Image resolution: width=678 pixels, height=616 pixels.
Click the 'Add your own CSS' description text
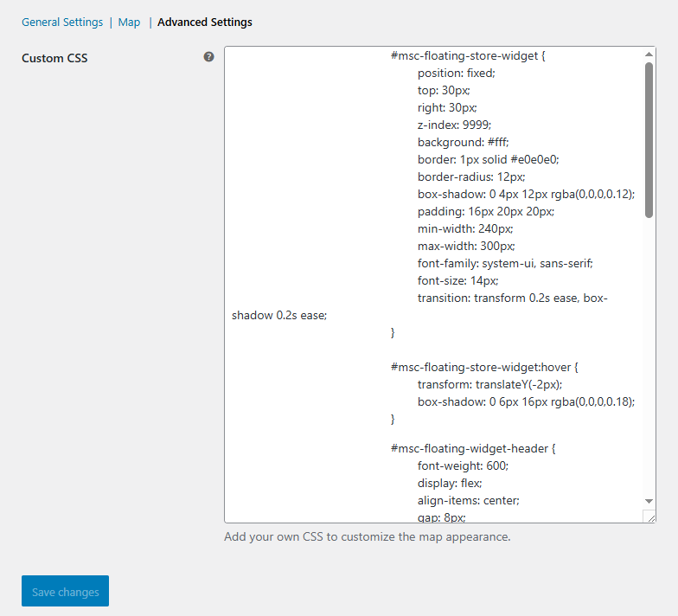tap(368, 536)
